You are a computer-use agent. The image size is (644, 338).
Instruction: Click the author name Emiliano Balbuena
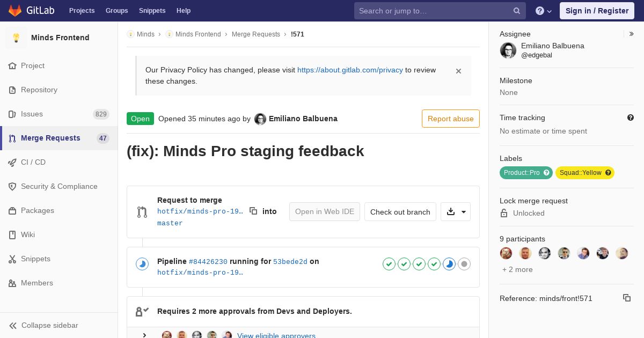point(303,119)
